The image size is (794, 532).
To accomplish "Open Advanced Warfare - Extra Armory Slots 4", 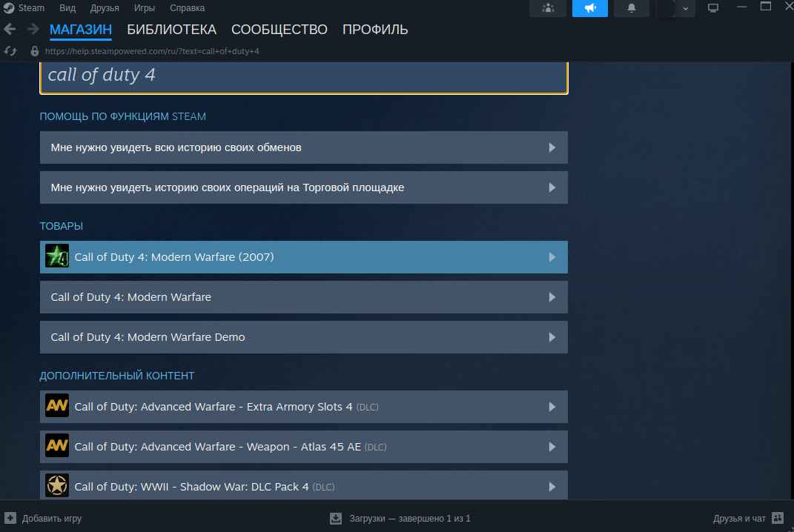I will click(304, 407).
